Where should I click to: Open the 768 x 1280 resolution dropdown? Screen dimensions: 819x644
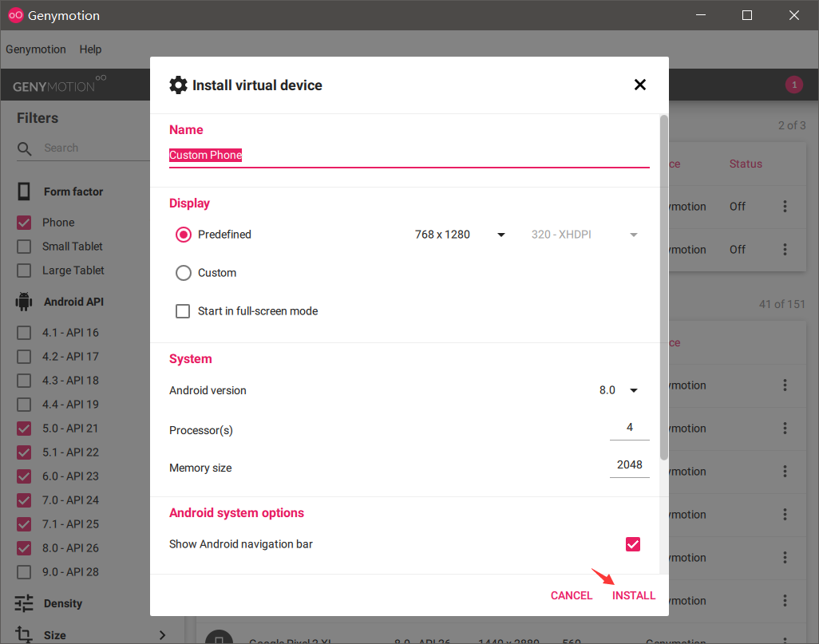pyautogui.click(x=460, y=235)
